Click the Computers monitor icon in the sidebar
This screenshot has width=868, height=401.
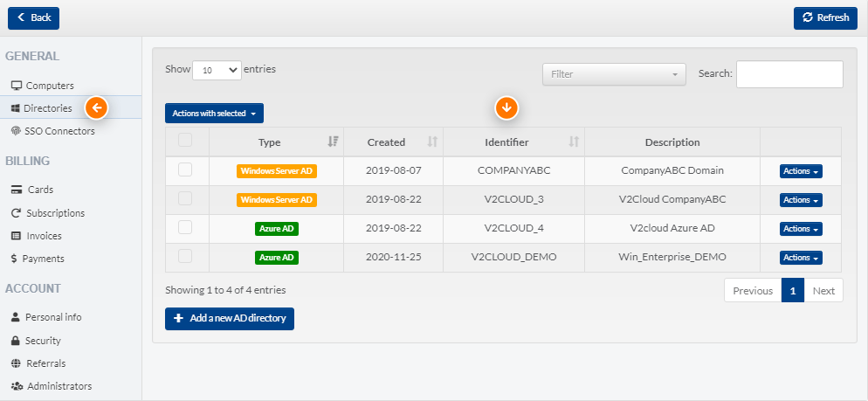click(x=17, y=86)
